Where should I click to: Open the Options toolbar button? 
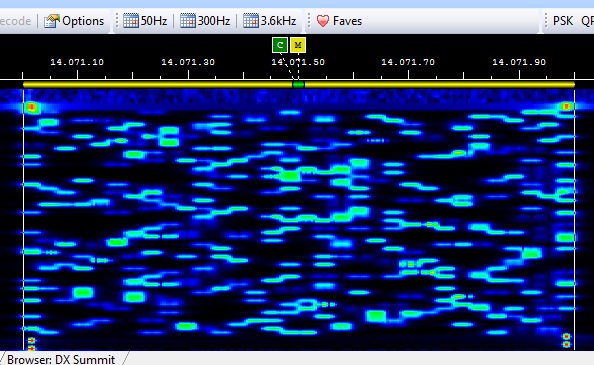[x=74, y=21]
